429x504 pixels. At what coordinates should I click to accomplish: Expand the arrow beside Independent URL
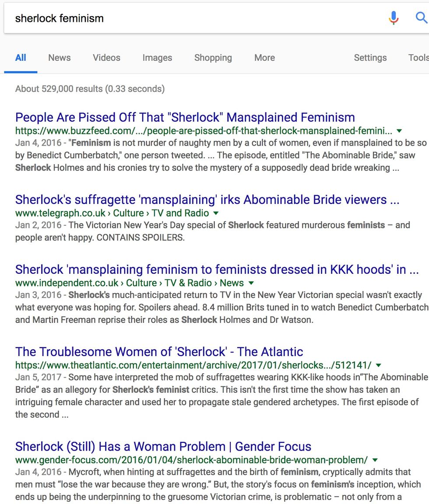pyautogui.click(x=251, y=283)
